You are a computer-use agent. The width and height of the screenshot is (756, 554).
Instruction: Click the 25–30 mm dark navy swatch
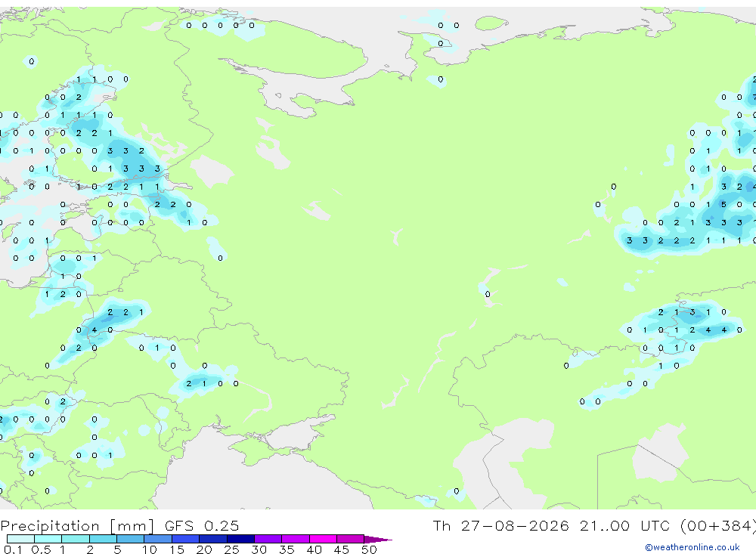[x=240, y=539]
